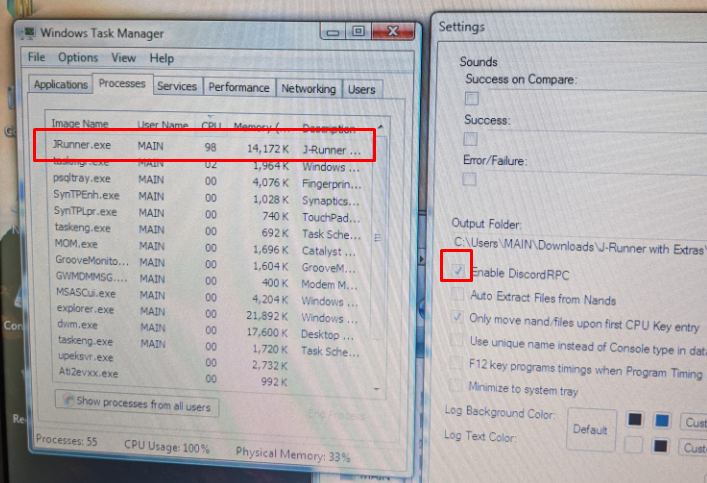Click the Task Manager title bar icon
This screenshot has width=707, height=483.
(29, 32)
